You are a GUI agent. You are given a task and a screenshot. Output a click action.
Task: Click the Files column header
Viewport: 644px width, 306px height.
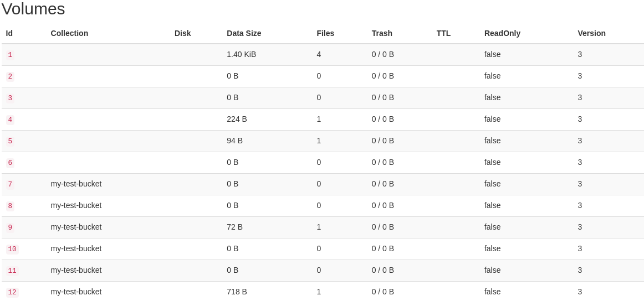pyautogui.click(x=325, y=33)
